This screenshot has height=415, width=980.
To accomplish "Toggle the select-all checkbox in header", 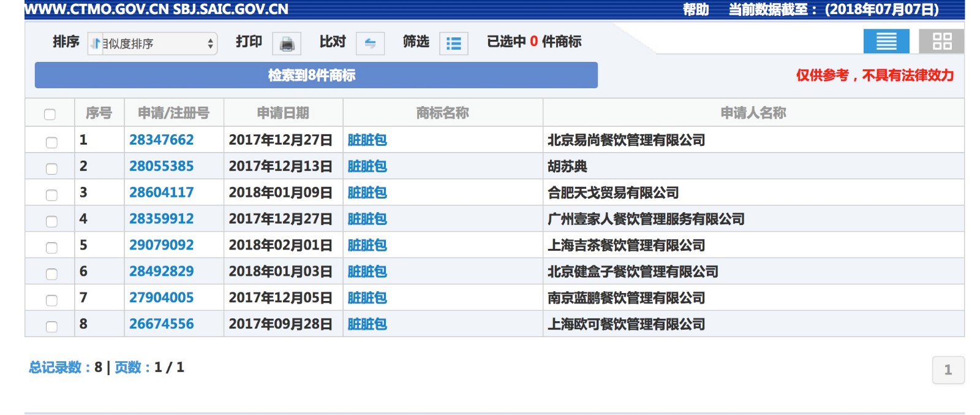I will click(50, 114).
